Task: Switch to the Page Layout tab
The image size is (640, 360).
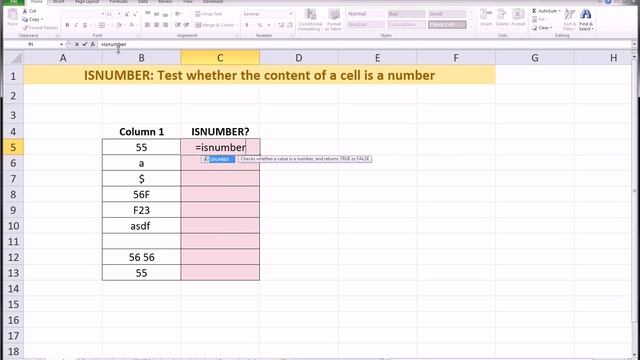Action: pos(87,2)
